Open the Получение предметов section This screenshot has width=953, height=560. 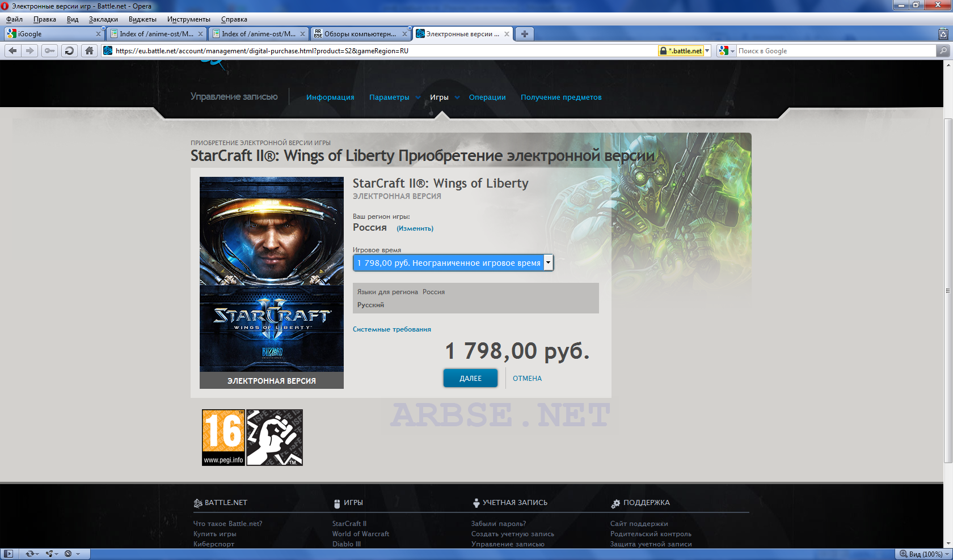tap(561, 97)
